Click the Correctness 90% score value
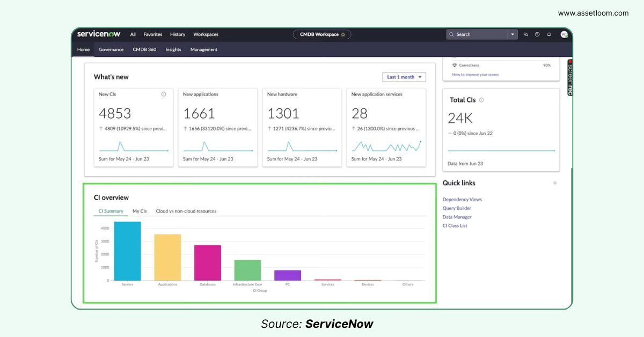This screenshot has height=337, width=644. click(x=547, y=65)
